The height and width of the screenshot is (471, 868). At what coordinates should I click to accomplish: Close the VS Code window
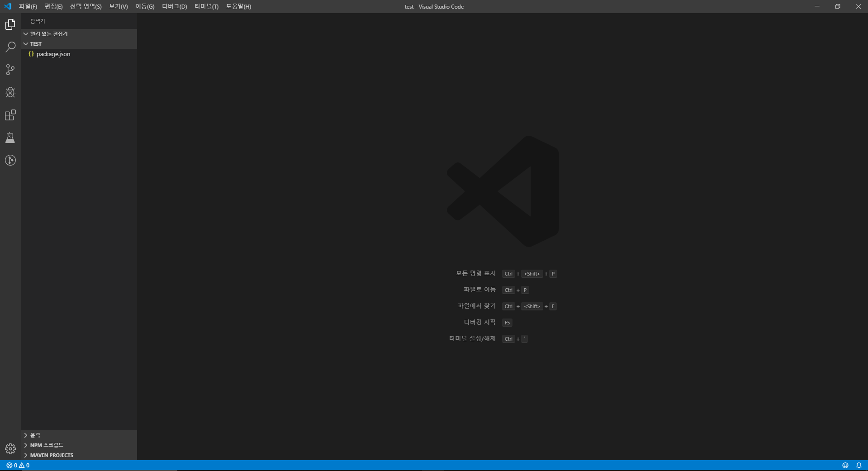pyautogui.click(x=858, y=6)
